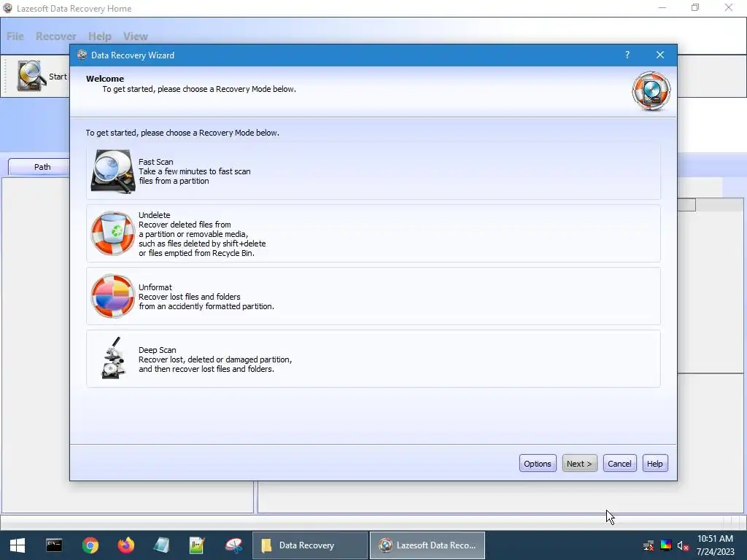Open the notepad-like taskbar app
Screen dimensions: 747x560
click(161, 545)
